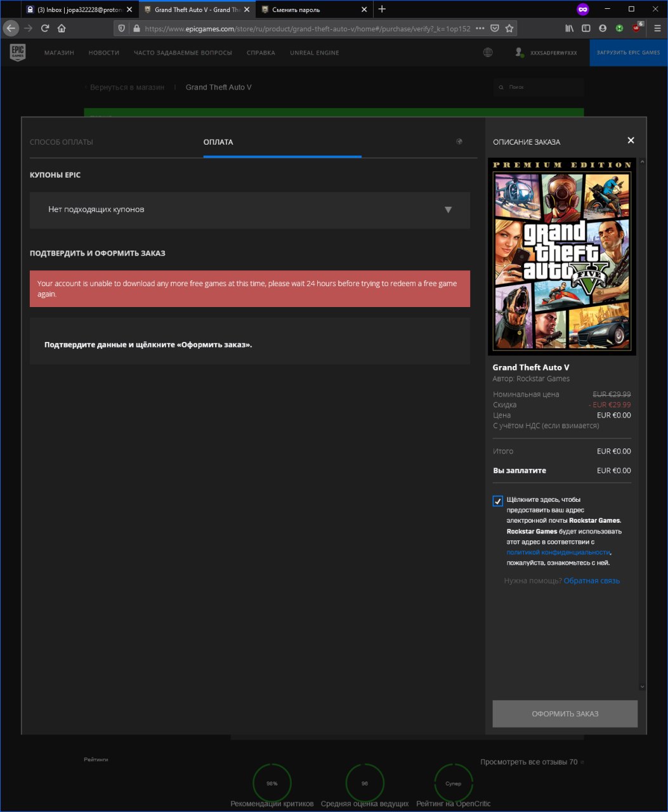Open the Firefox account icon

point(603,28)
